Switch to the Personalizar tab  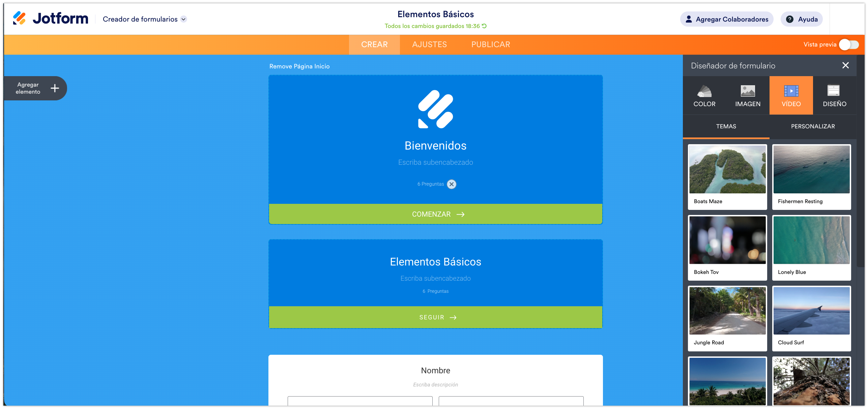(x=813, y=126)
